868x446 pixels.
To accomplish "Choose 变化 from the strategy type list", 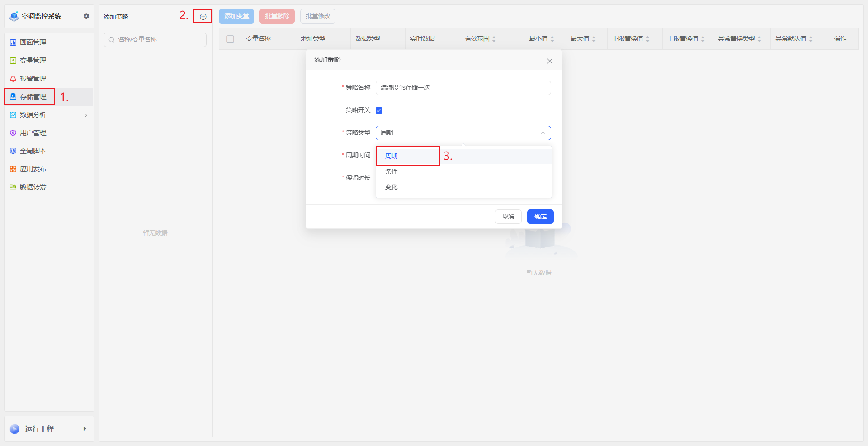I will click(392, 187).
